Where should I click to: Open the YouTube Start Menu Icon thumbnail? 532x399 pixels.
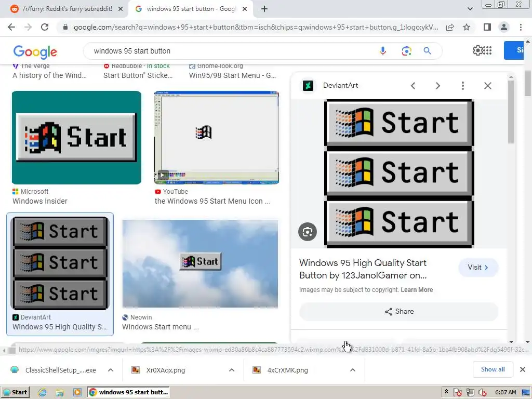click(217, 137)
